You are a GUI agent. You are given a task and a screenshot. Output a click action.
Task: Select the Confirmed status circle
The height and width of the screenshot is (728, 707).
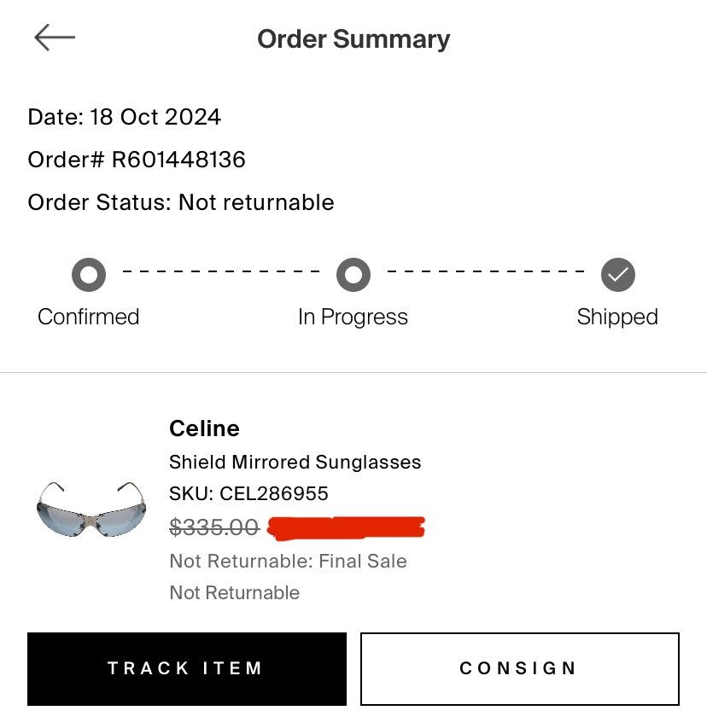coord(89,275)
